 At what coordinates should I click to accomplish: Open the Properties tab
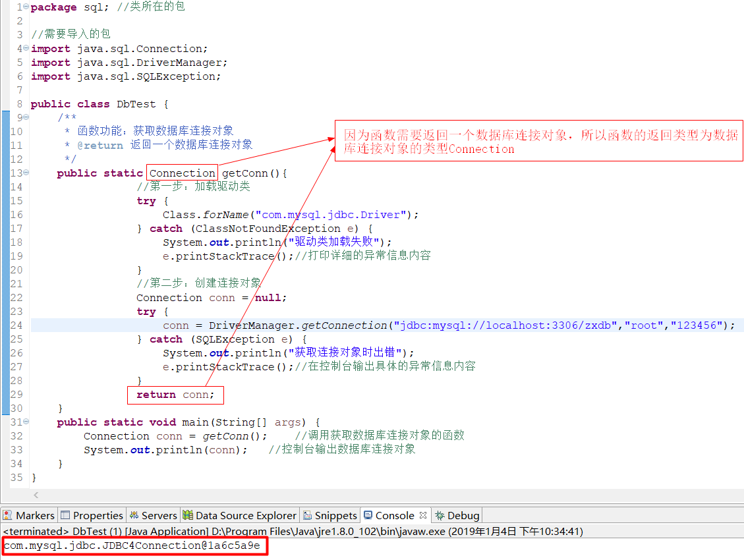click(x=92, y=515)
